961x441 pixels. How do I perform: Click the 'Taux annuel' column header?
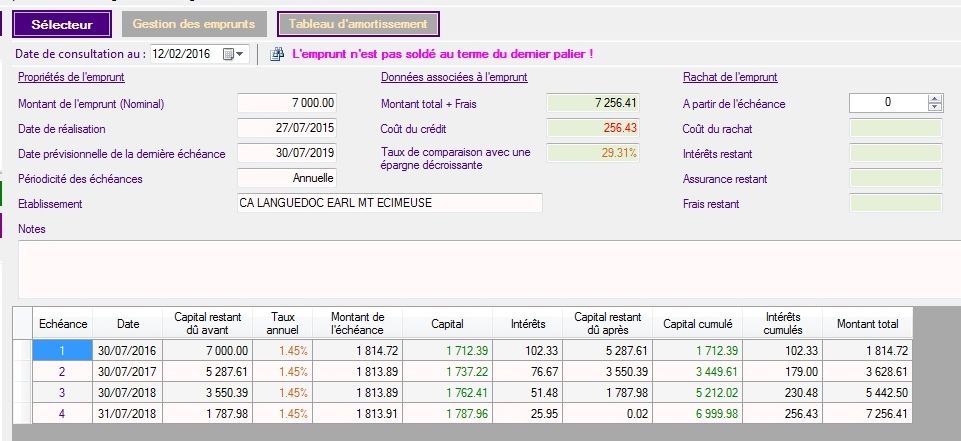coord(283,323)
